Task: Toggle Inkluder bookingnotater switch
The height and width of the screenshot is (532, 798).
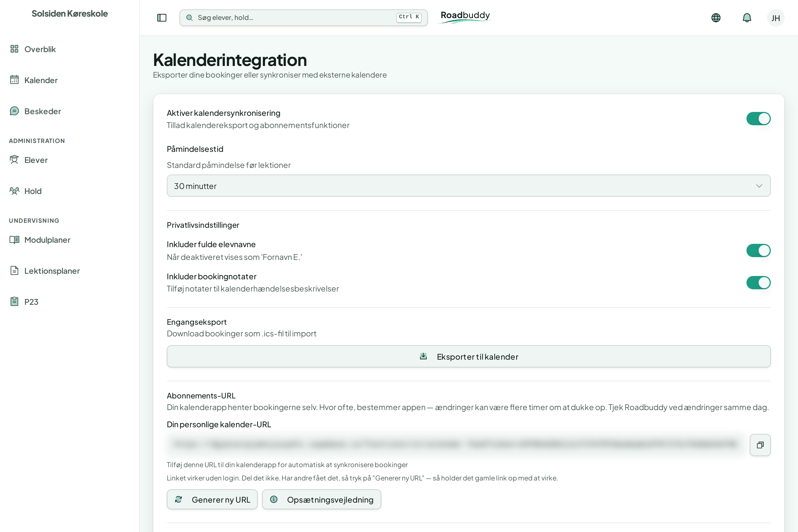Action: (x=758, y=282)
